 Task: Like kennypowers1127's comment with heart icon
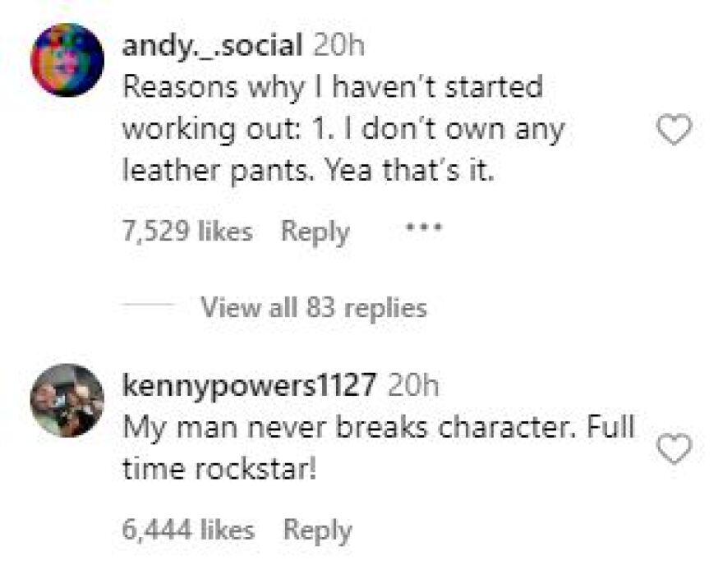[x=673, y=449]
